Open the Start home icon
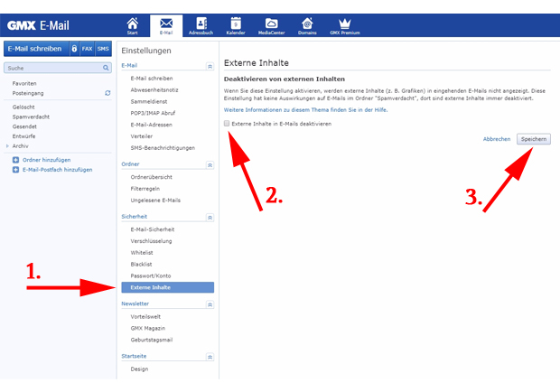Viewport: 560px width, 392px height. [x=133, y=24]
